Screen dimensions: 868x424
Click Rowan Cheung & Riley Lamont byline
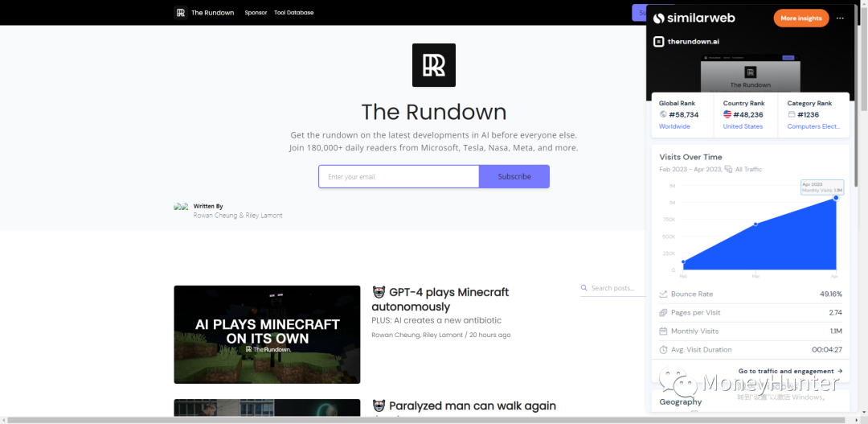pyautogui.click(x=237, y=215)
